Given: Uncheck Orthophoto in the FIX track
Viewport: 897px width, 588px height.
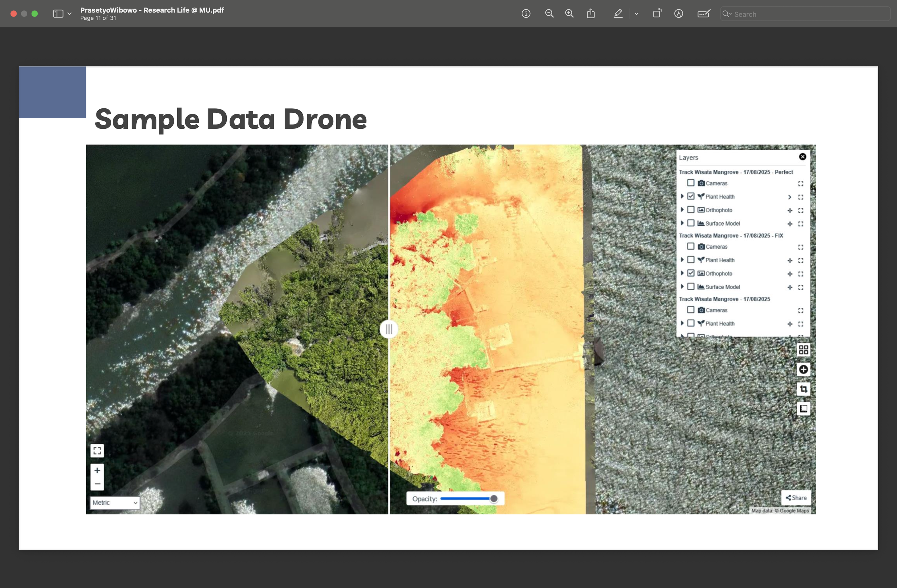Looking at the screenshot, I should pos(690,273).
